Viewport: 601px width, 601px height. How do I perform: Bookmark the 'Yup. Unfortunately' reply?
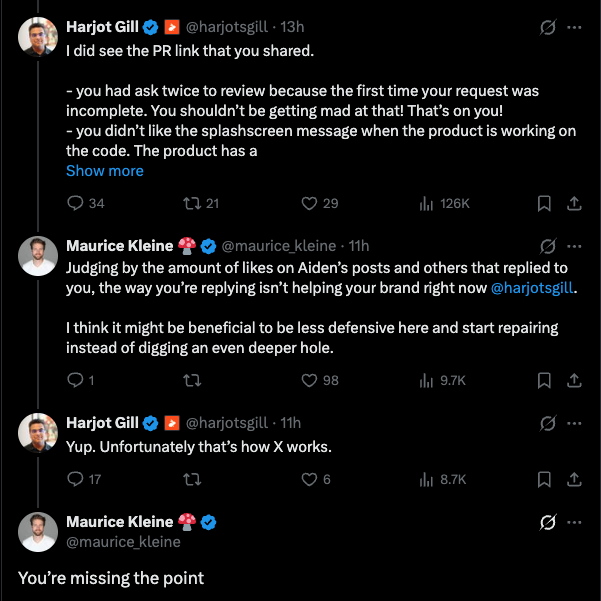544,479
